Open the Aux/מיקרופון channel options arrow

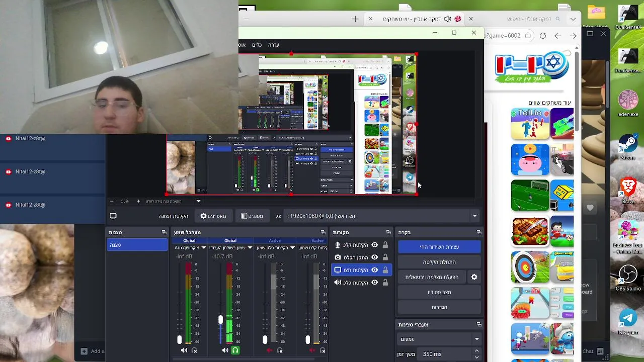tap(204, 248)
